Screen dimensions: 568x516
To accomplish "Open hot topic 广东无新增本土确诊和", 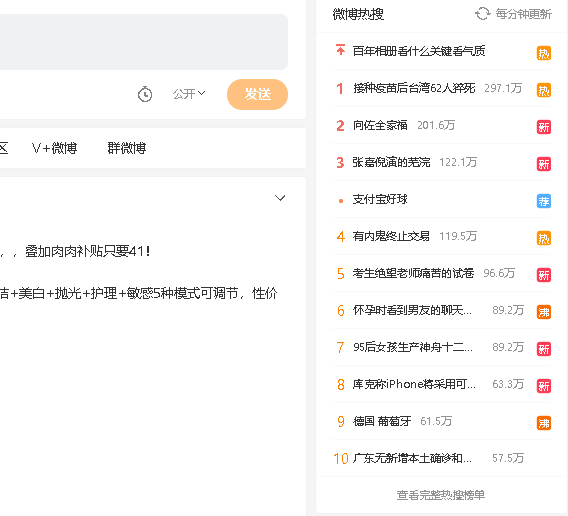I will [x=412, y=458].
